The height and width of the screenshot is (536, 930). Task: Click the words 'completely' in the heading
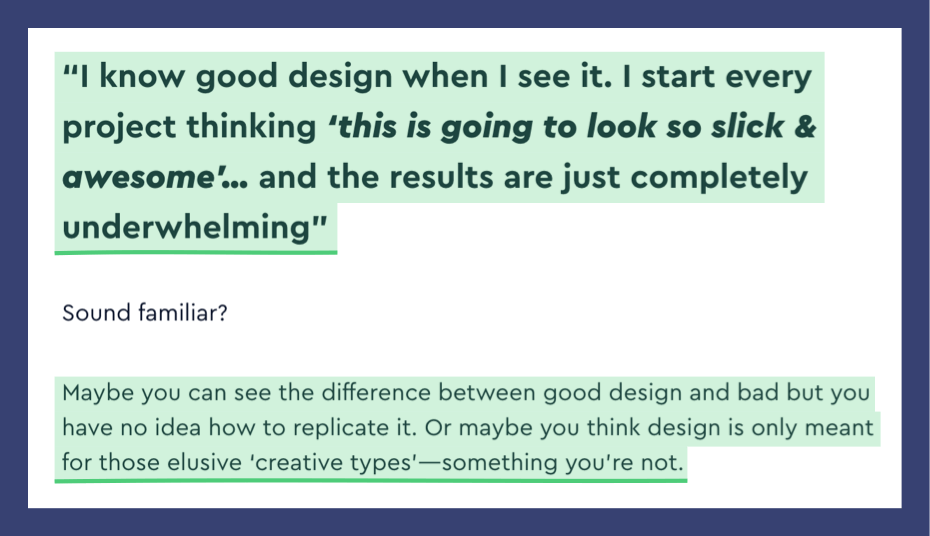coord(719,178)
